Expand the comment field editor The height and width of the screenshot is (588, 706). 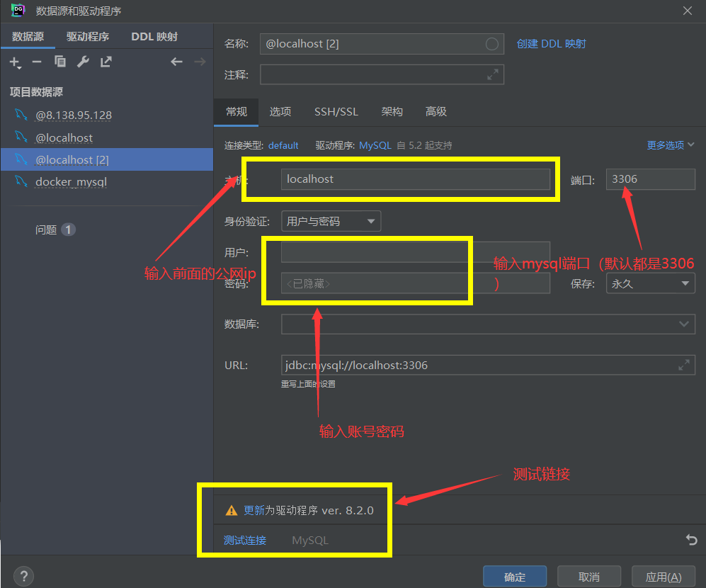(x=493, y=75)
